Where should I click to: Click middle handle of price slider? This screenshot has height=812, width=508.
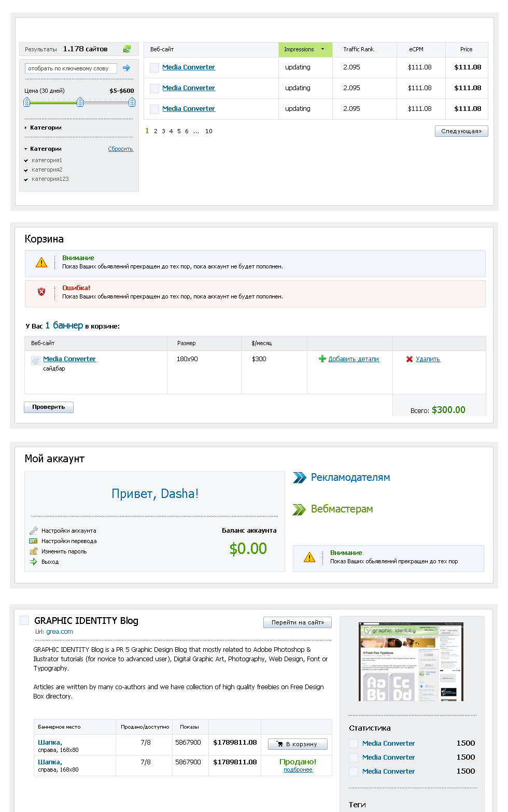point(80,102)
